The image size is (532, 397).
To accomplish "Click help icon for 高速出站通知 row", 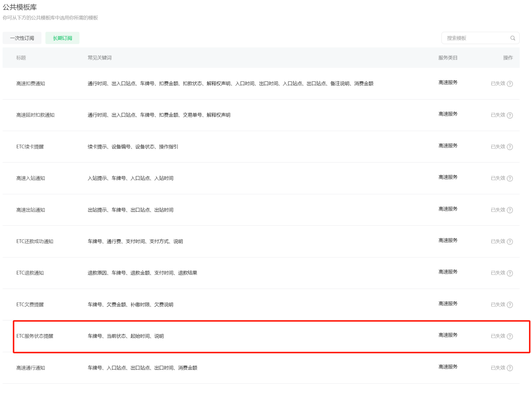I will [509, 210].
